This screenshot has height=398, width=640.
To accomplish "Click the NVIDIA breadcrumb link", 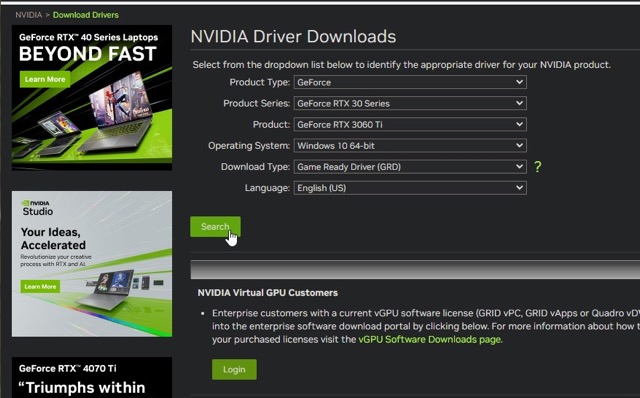I will click(29, 15).
